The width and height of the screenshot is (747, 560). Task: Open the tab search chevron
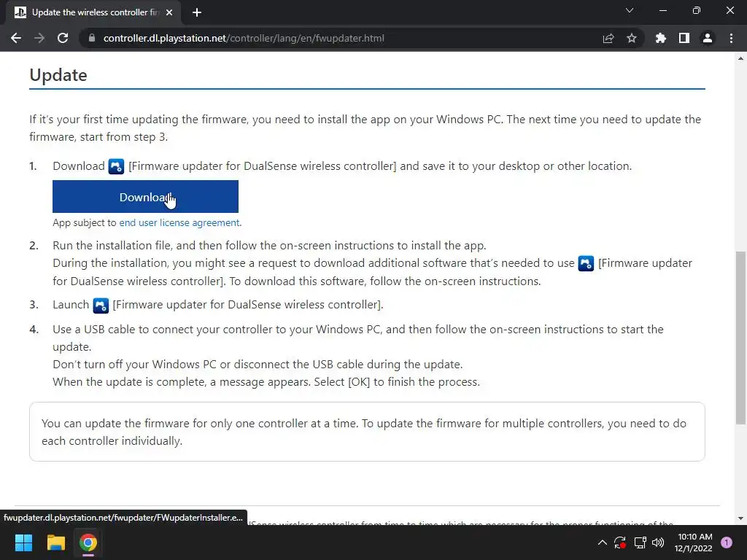[630, 10]
